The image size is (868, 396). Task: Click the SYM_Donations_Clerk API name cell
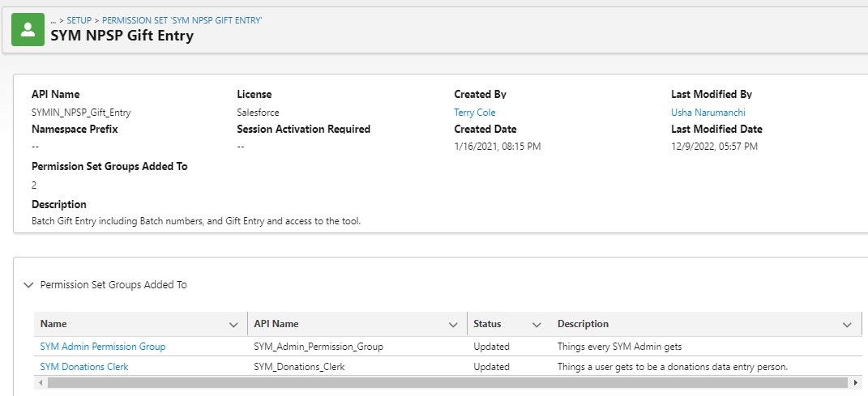(300, 367)
